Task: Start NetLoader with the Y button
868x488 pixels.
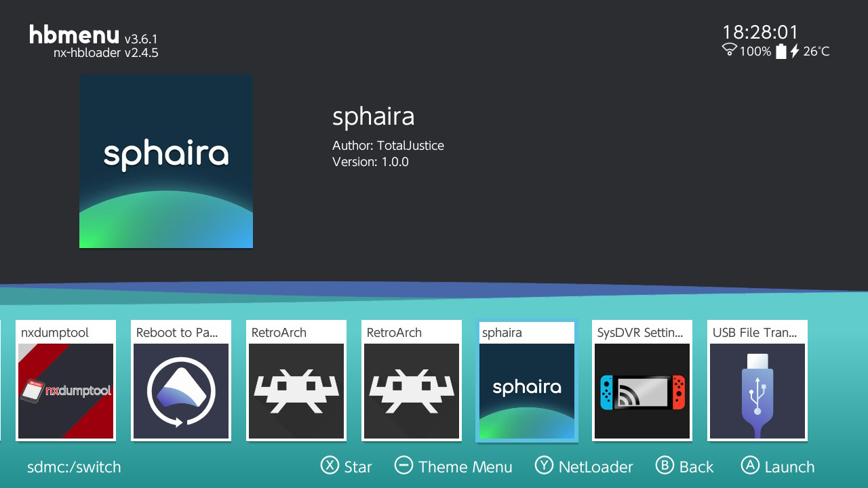Action: [x=584, y=466]
